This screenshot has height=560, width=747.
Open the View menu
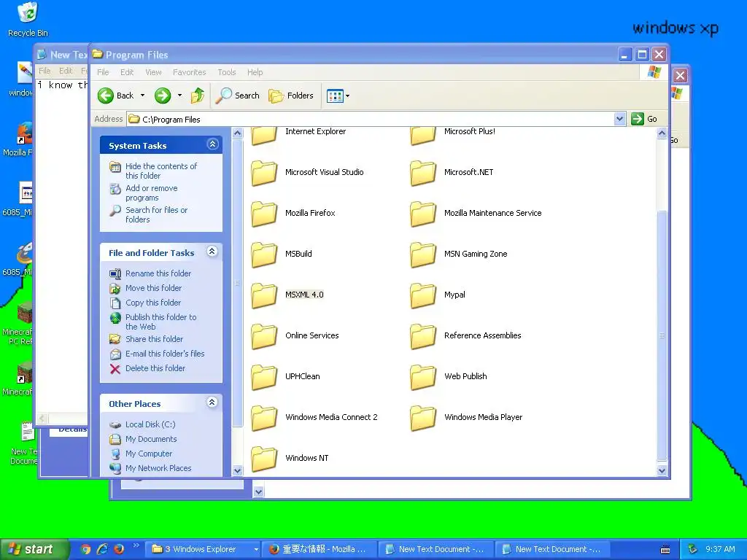pyautogui.click(x=153, y=72)
